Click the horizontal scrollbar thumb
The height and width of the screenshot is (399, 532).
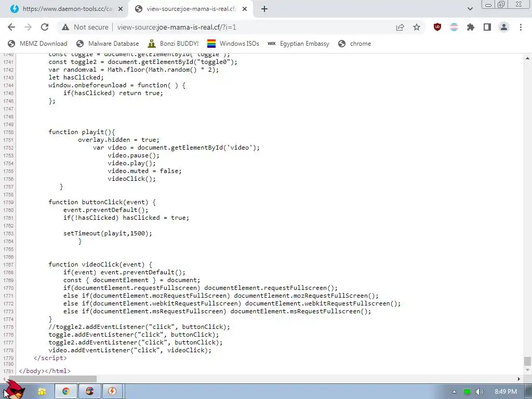(x=52, y=379)
